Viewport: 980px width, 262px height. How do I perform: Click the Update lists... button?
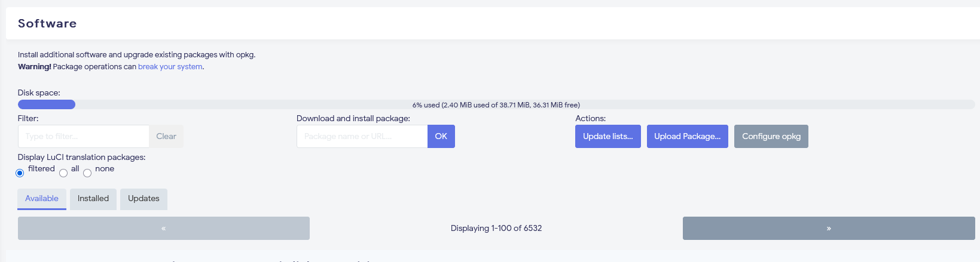(x=607, y=136)
